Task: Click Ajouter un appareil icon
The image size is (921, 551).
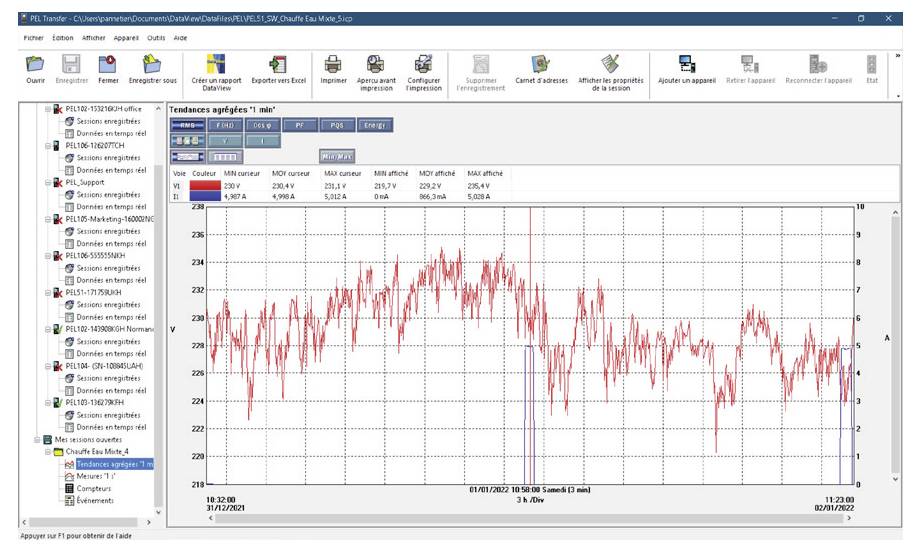Action: click(x=686, y=65)
